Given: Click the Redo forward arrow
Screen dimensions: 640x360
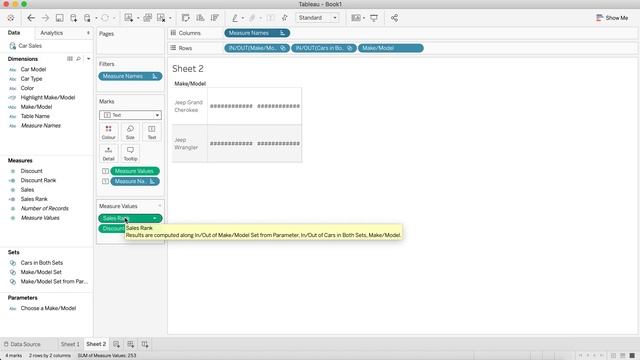Looking at the screenshot, I should 45,18.
